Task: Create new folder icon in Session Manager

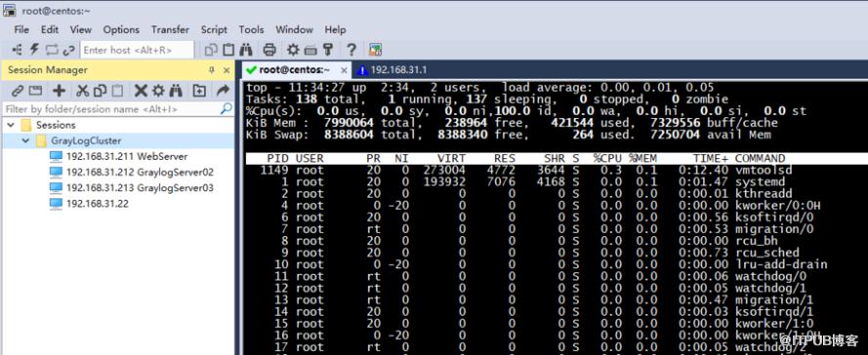Action: [x=199, y=91]
